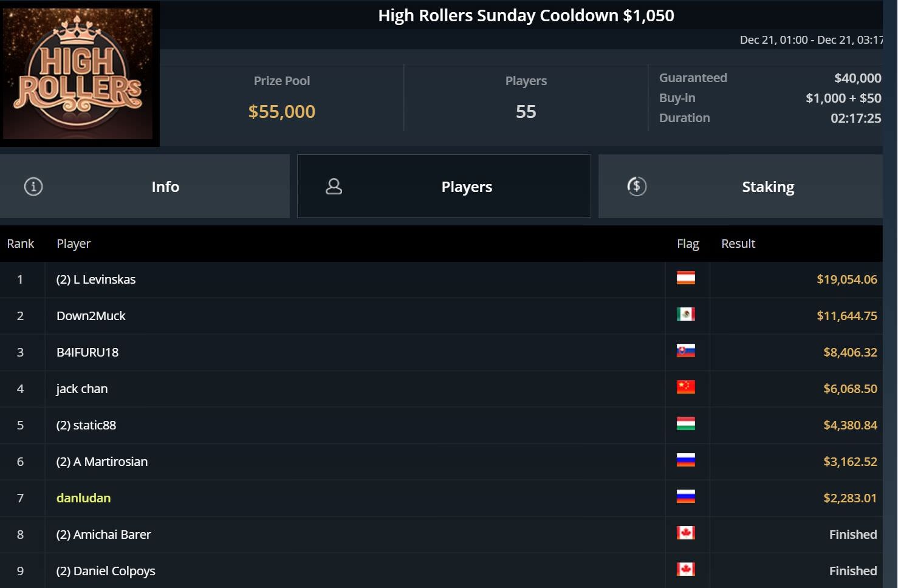The width and height of the screenshot is (898, 588).
Task: Select the (2) A Martirosian row
Action: click(102, 462)
